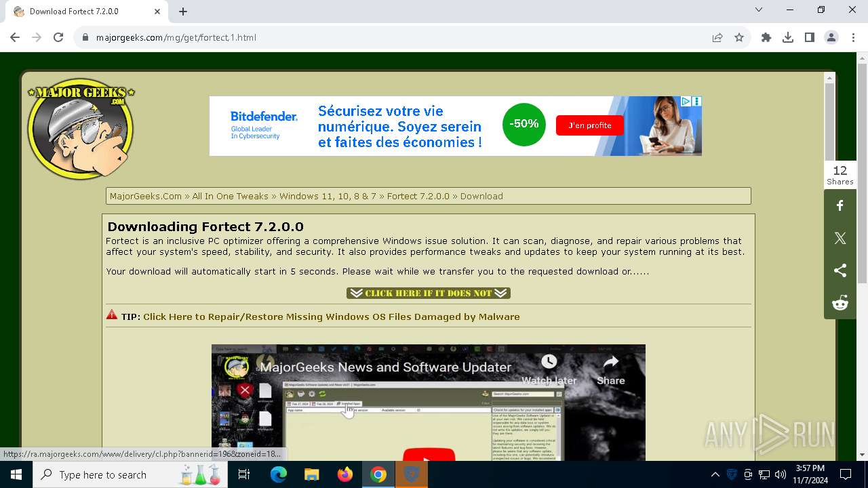This screenshot has width=868, height=488.
Task: Share the page on Reddit
Action: point(840,303)
